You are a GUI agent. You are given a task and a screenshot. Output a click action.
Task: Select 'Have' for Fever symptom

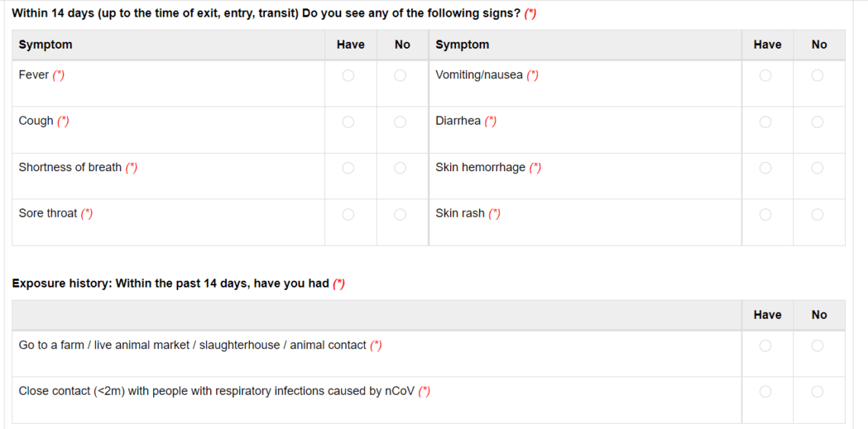click(x=348, y=75)
